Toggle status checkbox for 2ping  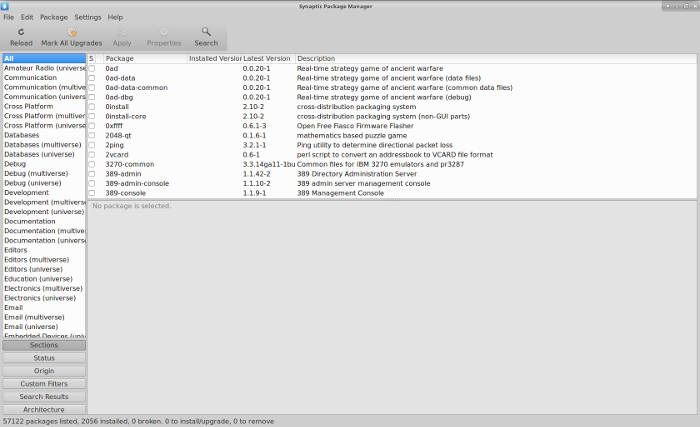click(92, 145)
